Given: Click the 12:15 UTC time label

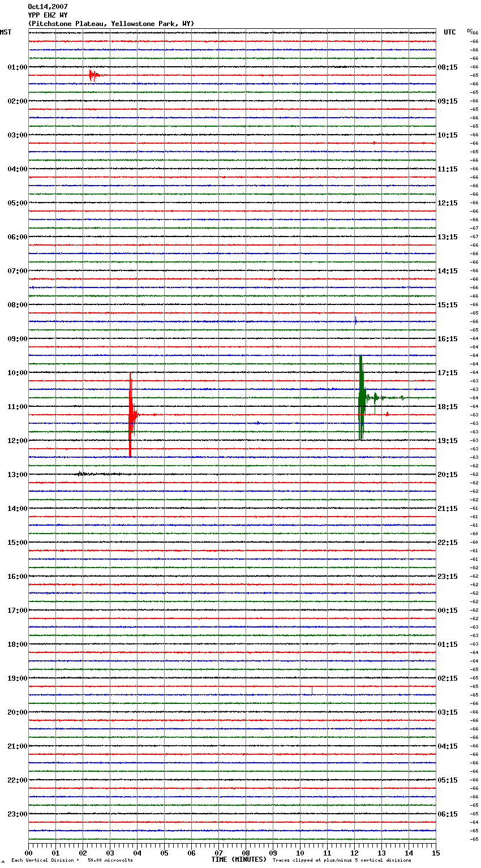Looking at the screenshot, I should [x=448, y=203].
